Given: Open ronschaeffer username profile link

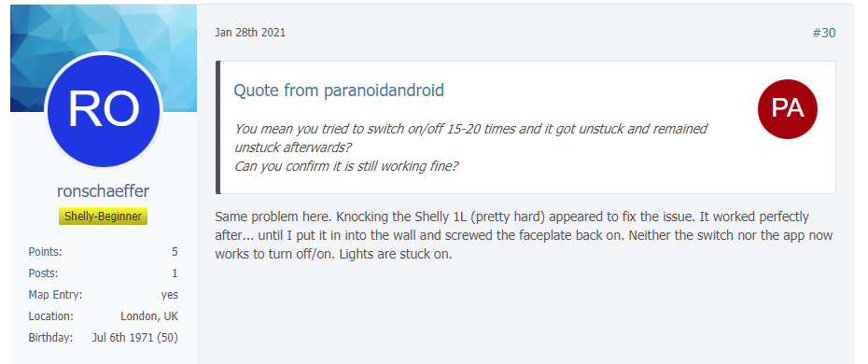Looking at the screenshot, I should coord(103,190).
